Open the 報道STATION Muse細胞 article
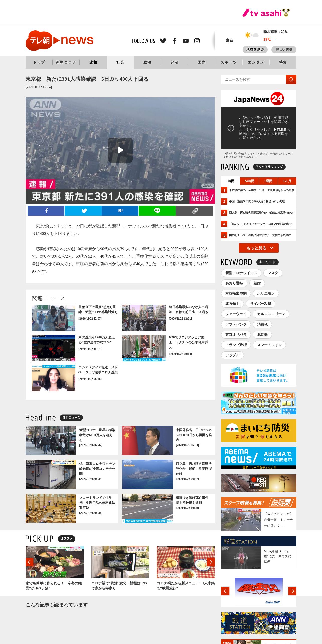This screenshot has height=644, width=322. point(259,558)
